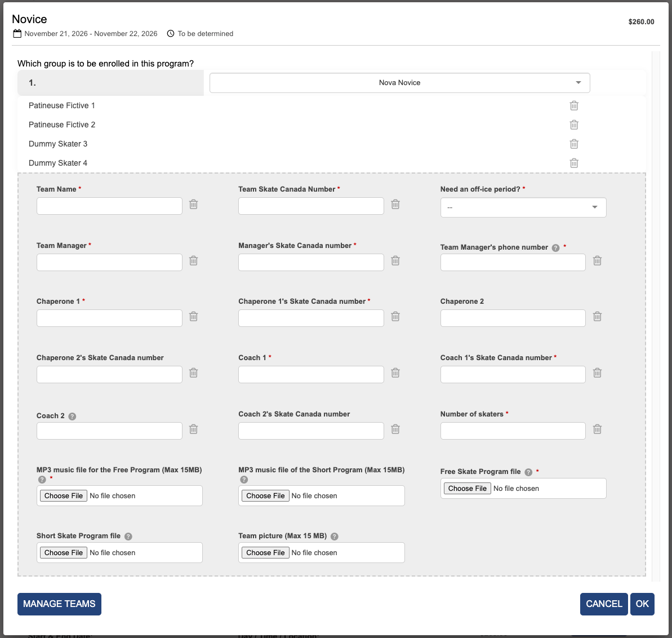The height and width of the screenshot is (638, 672).
Task: Focus the Team Skate Canada Number field
Action: click(311, 206)
